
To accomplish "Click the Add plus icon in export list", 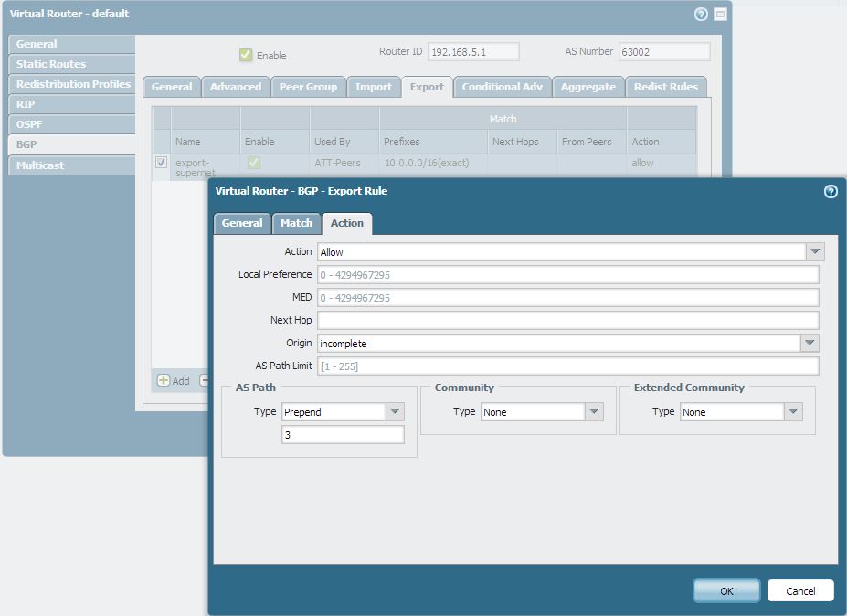I will point(164,380).
